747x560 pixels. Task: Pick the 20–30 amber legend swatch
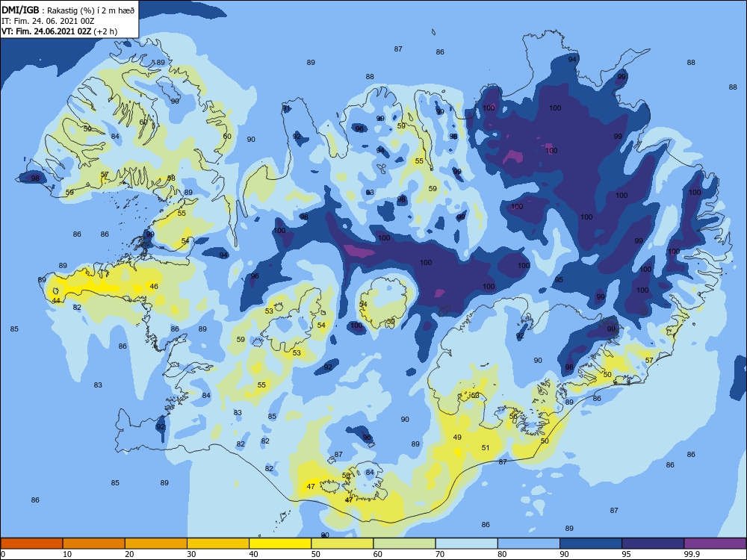[156, 544]
